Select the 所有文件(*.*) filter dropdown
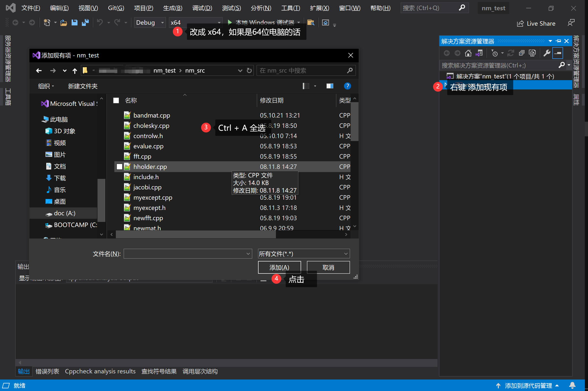Screen dimensions: 588x391 click(x=303, y=254)
